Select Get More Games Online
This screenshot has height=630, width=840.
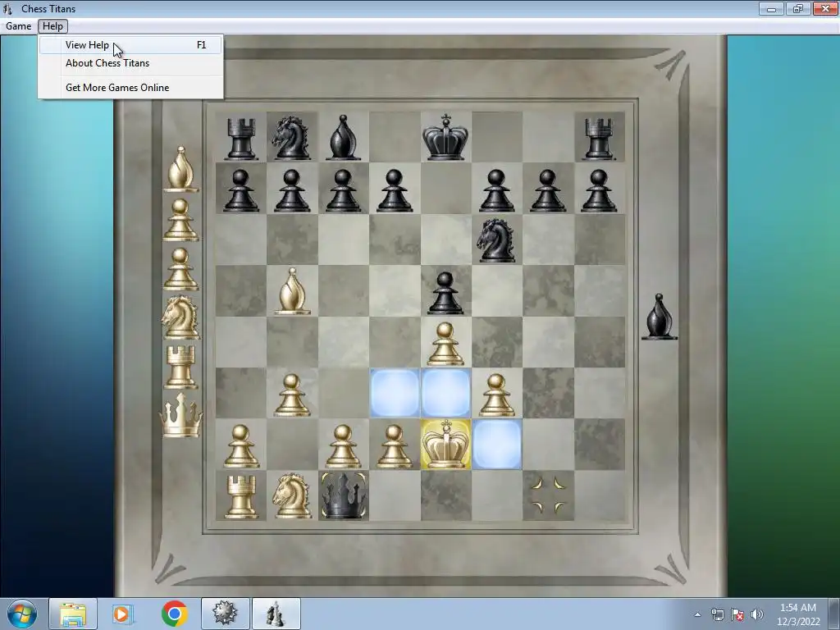tap(130, 87)
